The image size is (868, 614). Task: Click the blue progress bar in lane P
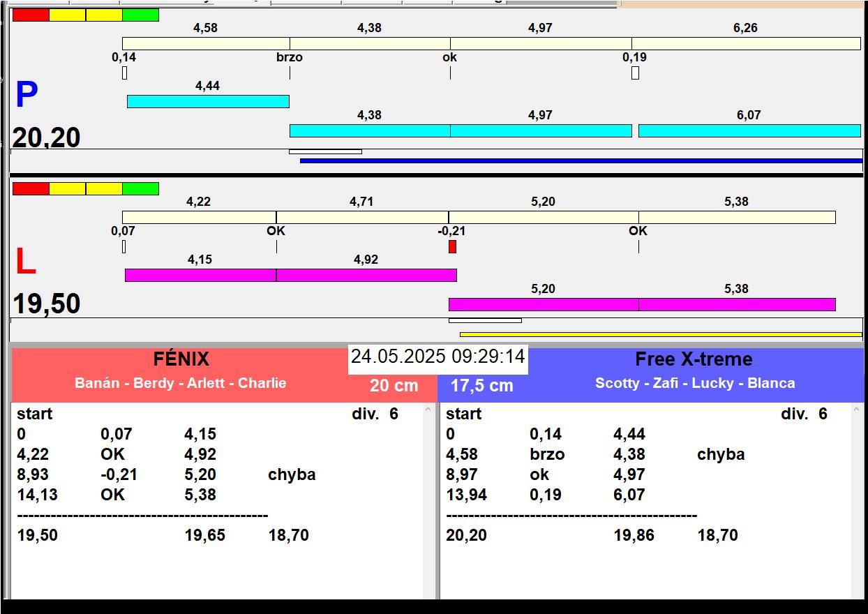coord(581,160)
